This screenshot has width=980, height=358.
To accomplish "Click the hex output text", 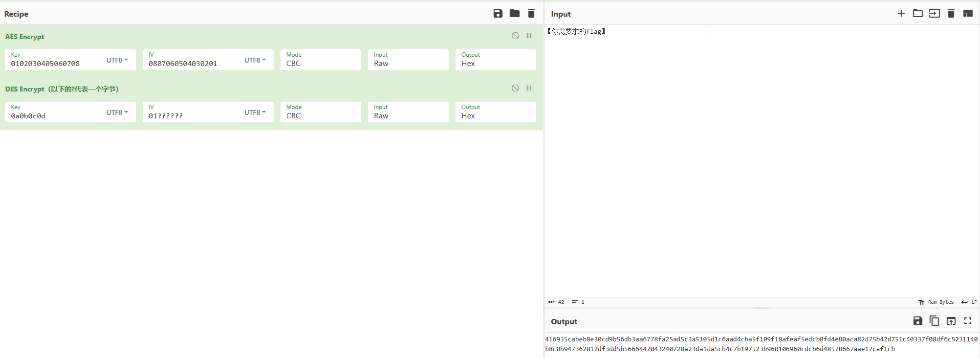I will [x=761, y=344].
